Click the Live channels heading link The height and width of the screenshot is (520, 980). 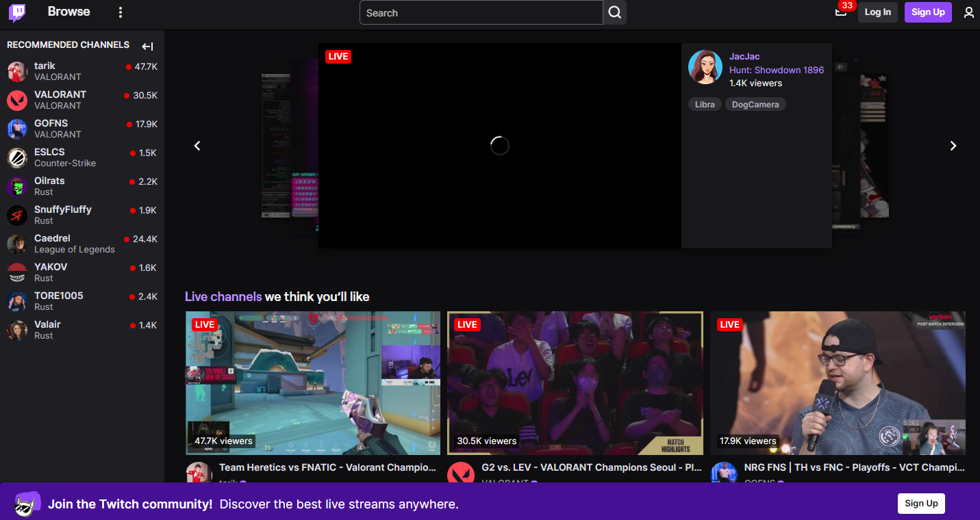coord(223,297)
